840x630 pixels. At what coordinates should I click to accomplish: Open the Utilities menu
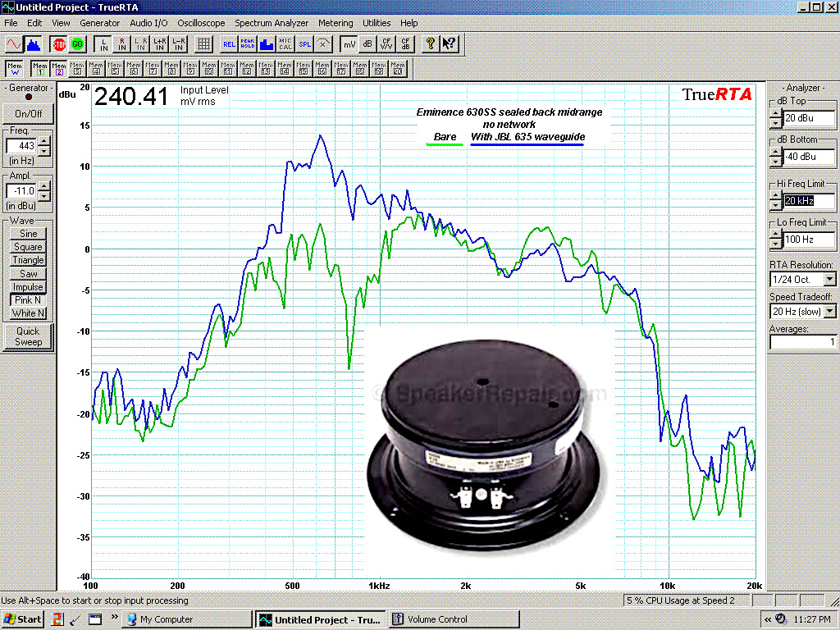pyautogui.click(x=377, y=23)
